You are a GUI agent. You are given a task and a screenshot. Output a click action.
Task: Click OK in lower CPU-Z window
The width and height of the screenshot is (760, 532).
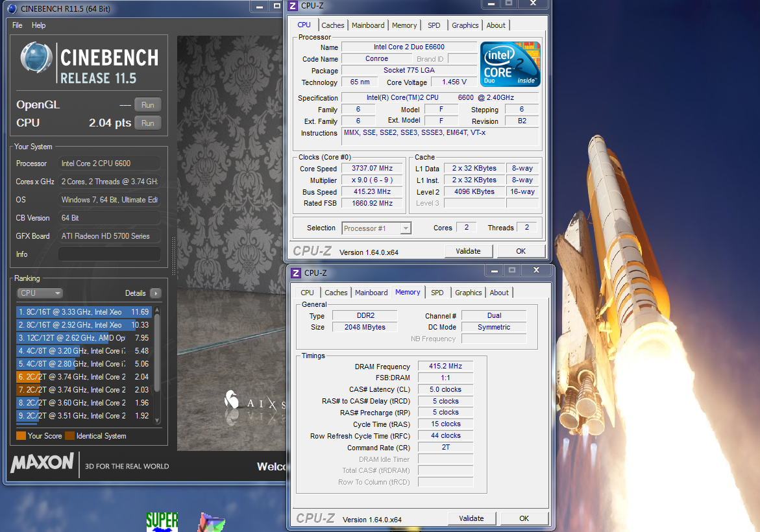pyautogui.click(x=524, y=518)
